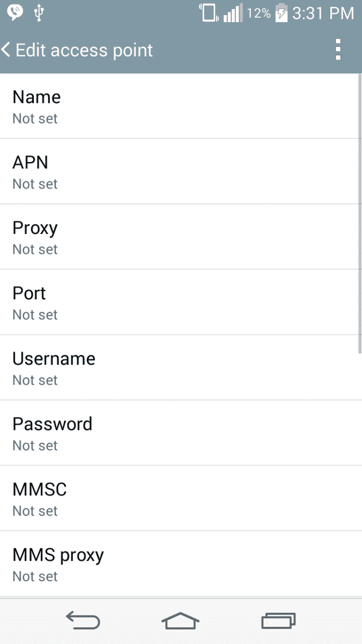The height and width of the screenshot is (644, 362).
Task: Tap the phone vibrate status icon
Action: (208, 13)
